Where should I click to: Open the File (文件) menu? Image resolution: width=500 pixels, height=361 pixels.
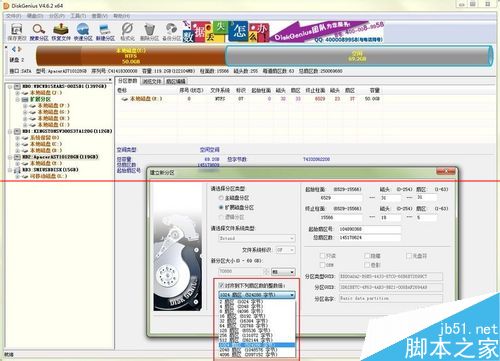14,16
